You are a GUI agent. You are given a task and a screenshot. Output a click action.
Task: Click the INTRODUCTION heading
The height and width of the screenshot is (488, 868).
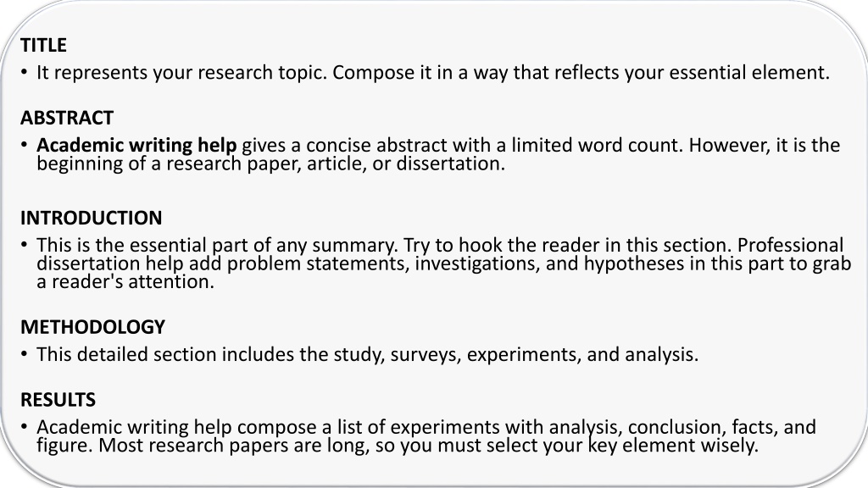pyautogui.click(x=92, y=218)
